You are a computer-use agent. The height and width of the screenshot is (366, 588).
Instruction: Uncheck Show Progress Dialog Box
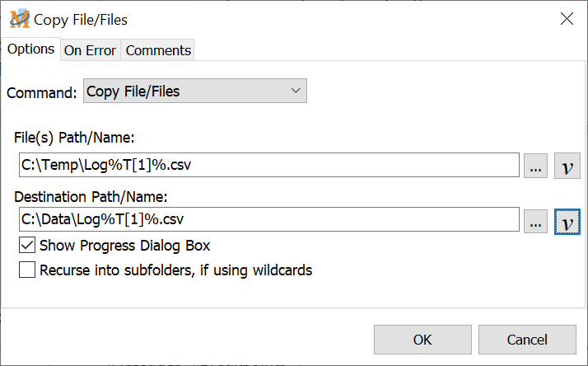tap(27, 245)
